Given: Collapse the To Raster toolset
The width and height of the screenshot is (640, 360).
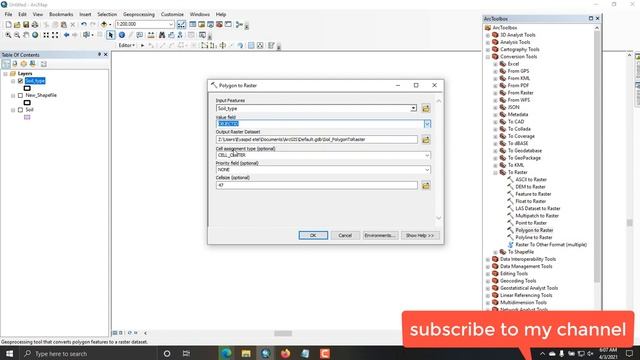Looking at the screenshot, I should click(495, 172).
